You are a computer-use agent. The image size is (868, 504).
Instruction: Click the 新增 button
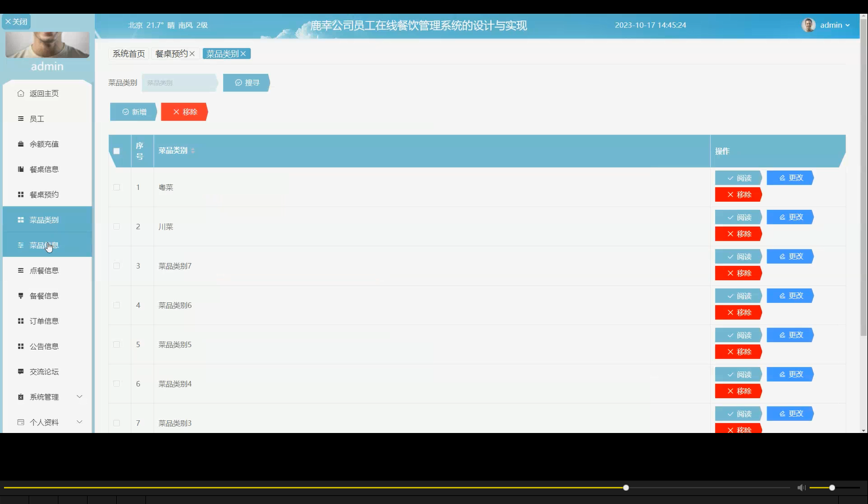pos(133,112)
